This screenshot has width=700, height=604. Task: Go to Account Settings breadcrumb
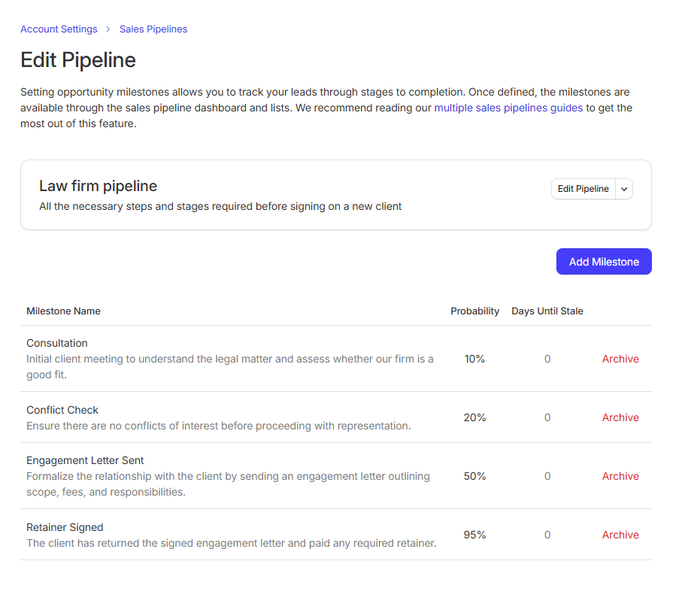tap(59, 29)
